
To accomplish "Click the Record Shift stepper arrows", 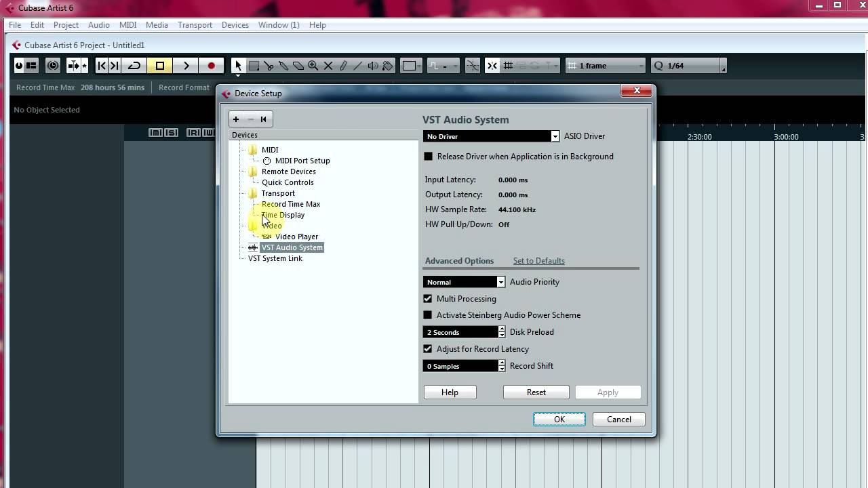I will tap(502, 366).
